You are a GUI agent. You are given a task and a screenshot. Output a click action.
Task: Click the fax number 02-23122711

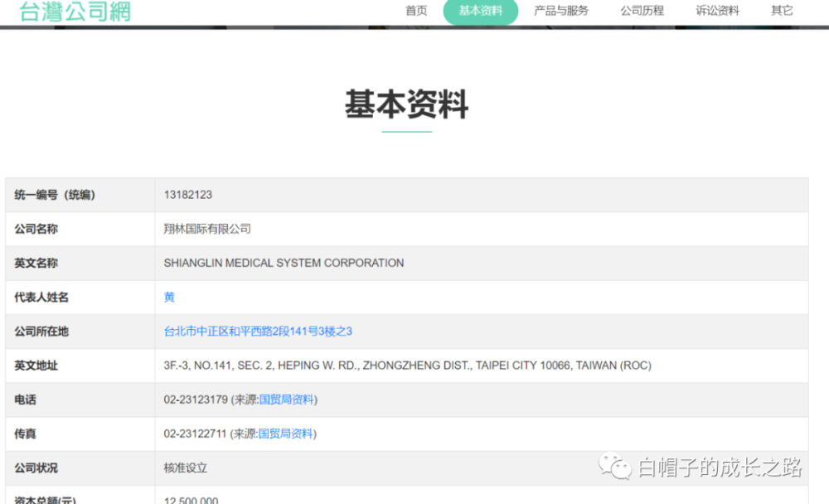(x=195, y=434)
